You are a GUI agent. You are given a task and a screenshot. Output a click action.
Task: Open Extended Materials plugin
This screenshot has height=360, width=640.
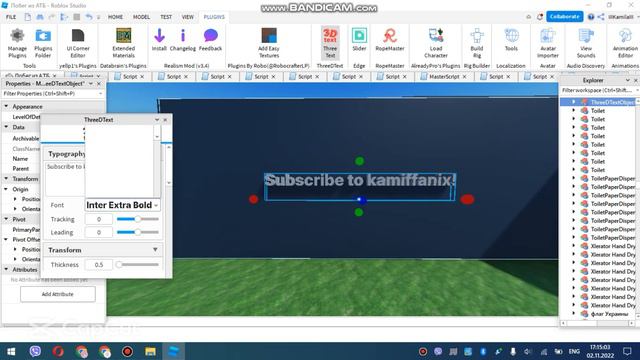click(x=123, y=43)
